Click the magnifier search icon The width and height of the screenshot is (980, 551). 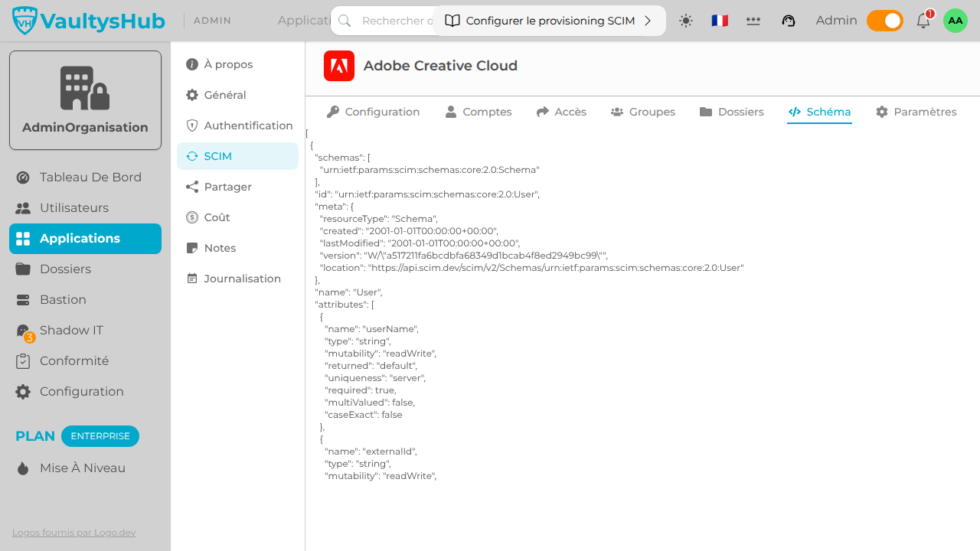(345, 21)
